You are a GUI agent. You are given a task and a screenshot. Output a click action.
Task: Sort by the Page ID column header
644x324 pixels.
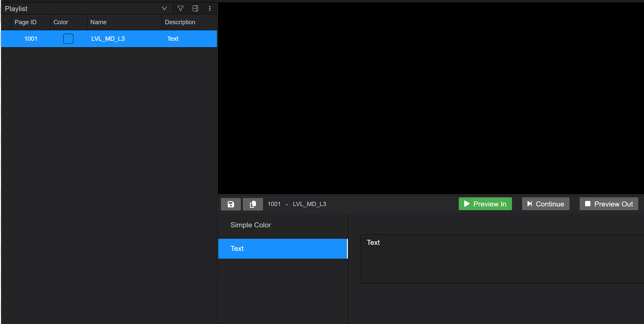tap(26, 22)
